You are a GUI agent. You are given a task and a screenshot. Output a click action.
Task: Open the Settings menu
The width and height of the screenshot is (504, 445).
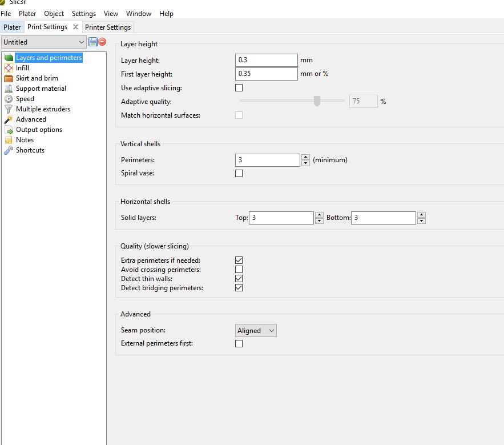pyautogui.click(x=84, y=13)
